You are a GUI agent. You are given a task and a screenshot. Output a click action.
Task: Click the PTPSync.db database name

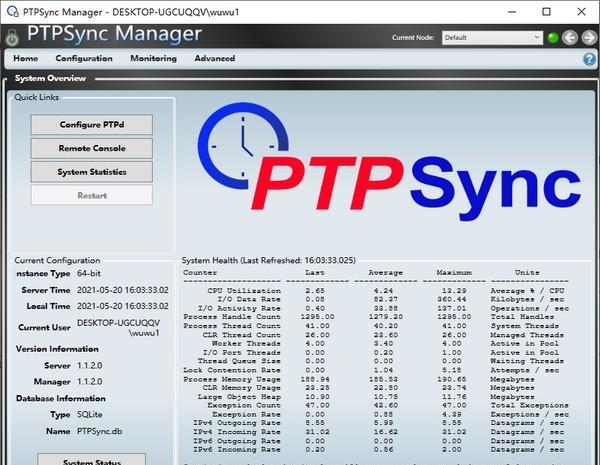[x=99, y=431]
